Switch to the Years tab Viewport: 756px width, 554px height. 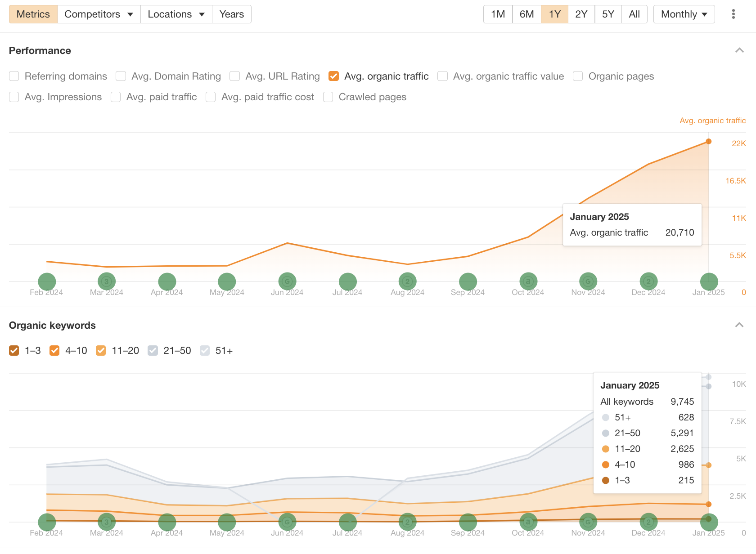point(231,14)
